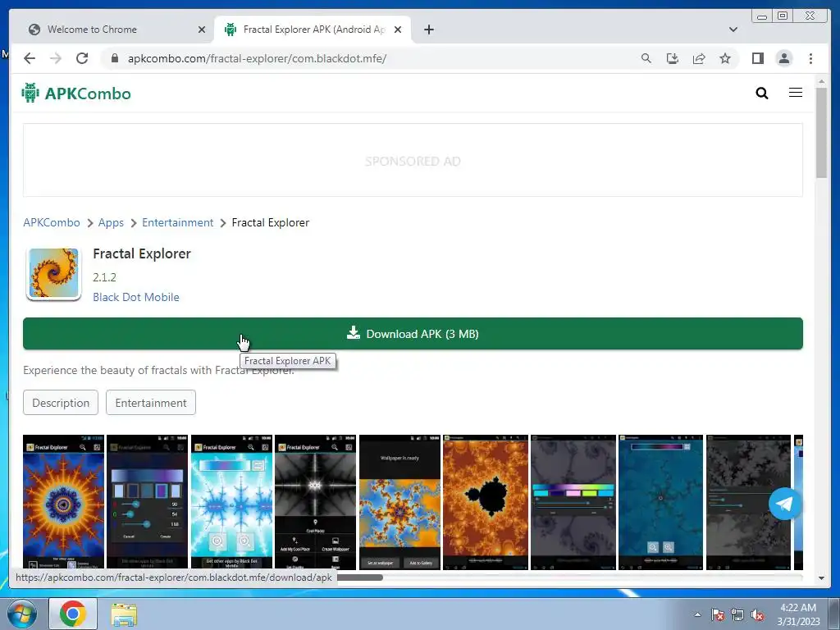The image size is (840, 630).
Task: Open Windows Explorer from the taskbar
Action: [124, 614]
